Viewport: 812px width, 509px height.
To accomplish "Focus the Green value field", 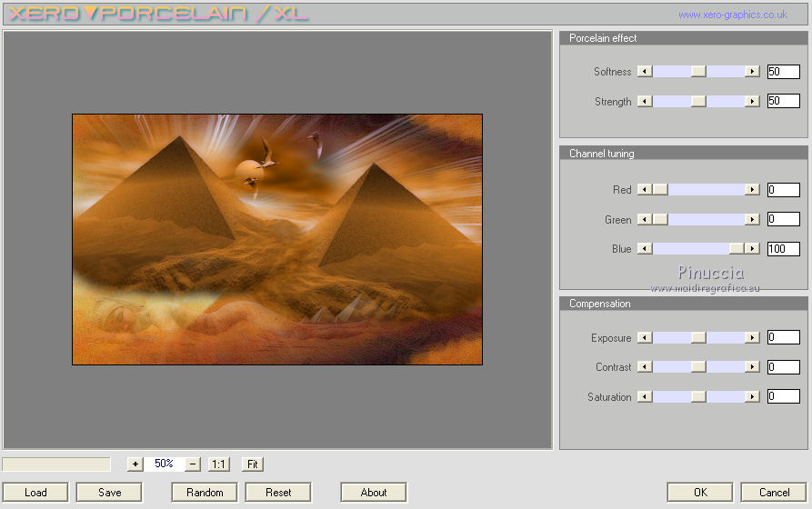I will [784, 219].
